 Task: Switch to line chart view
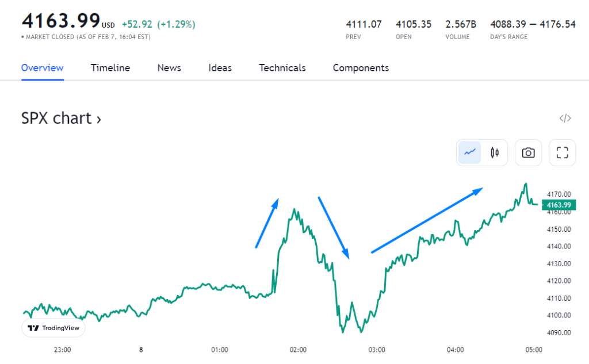point(470,153)
